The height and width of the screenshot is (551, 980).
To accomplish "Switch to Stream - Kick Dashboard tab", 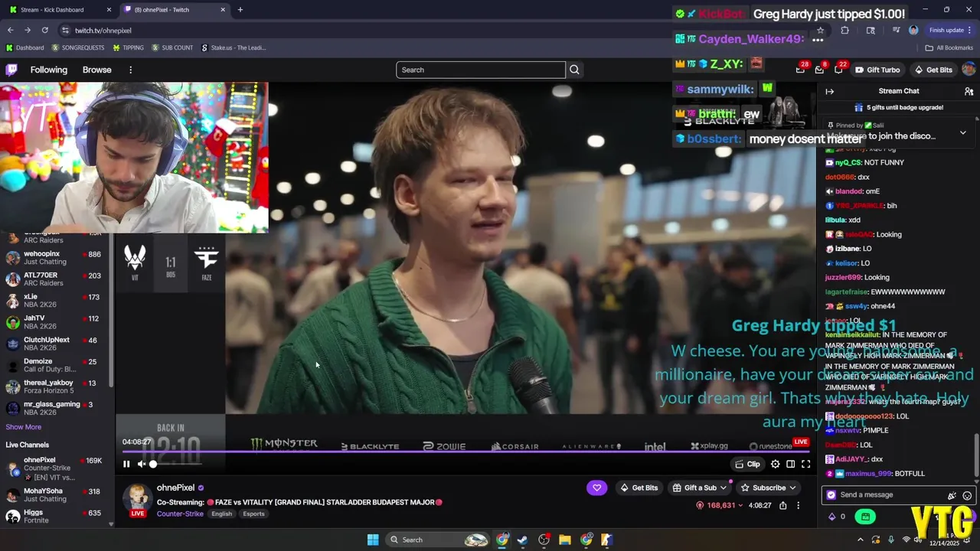I will click(x=59, y=10).
